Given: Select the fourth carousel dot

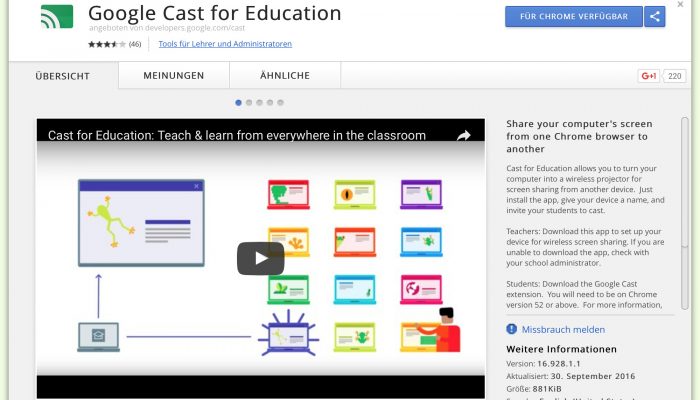Looking at the screenshot, I should (x=270, y=103).
